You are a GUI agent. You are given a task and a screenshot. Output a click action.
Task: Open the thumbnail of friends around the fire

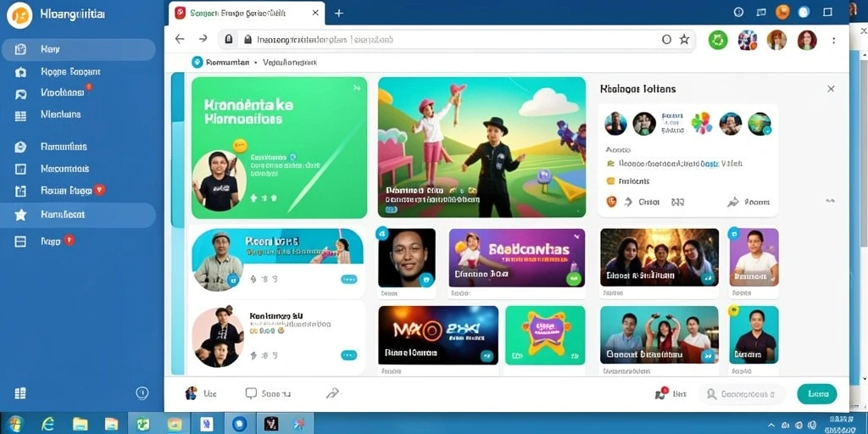pyautogui.click(x=659, y=258)
